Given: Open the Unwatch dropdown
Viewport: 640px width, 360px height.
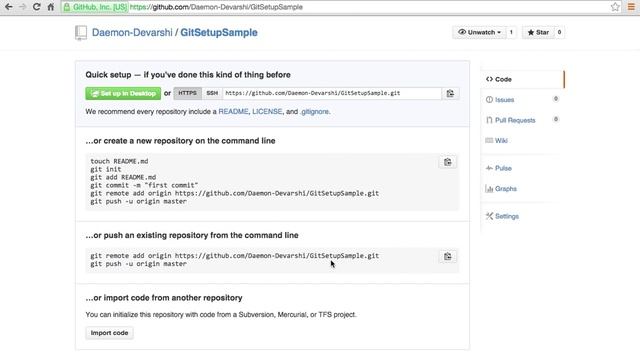Looking at the screenshot, I should [479, 32].
